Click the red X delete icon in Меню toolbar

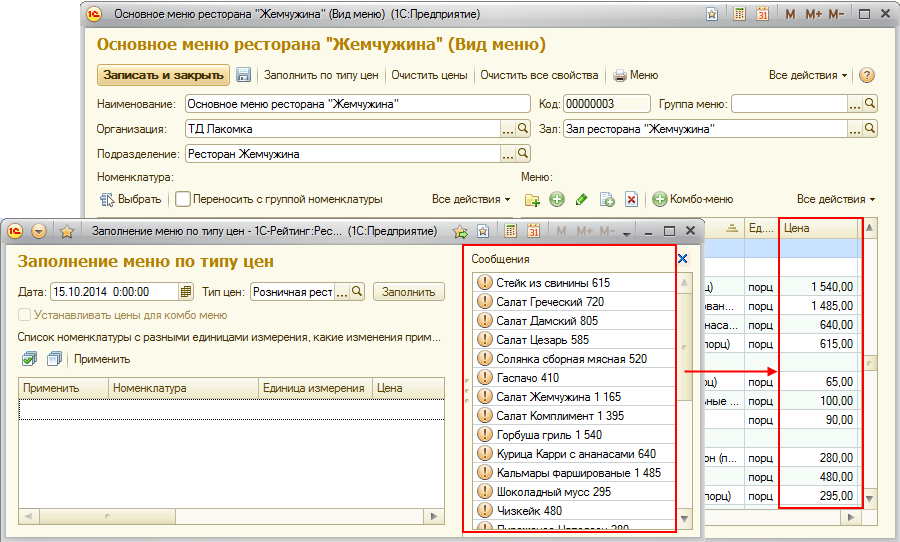(631, 199)
